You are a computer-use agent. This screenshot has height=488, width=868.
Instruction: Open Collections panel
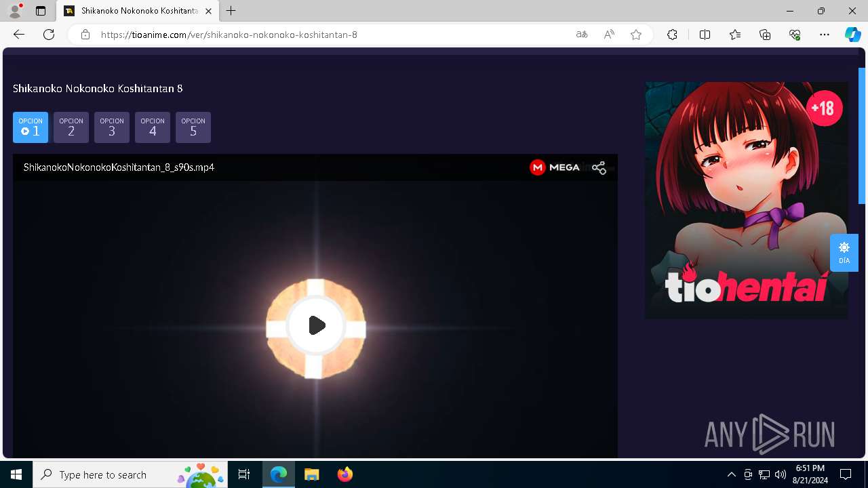coord(765,35)
